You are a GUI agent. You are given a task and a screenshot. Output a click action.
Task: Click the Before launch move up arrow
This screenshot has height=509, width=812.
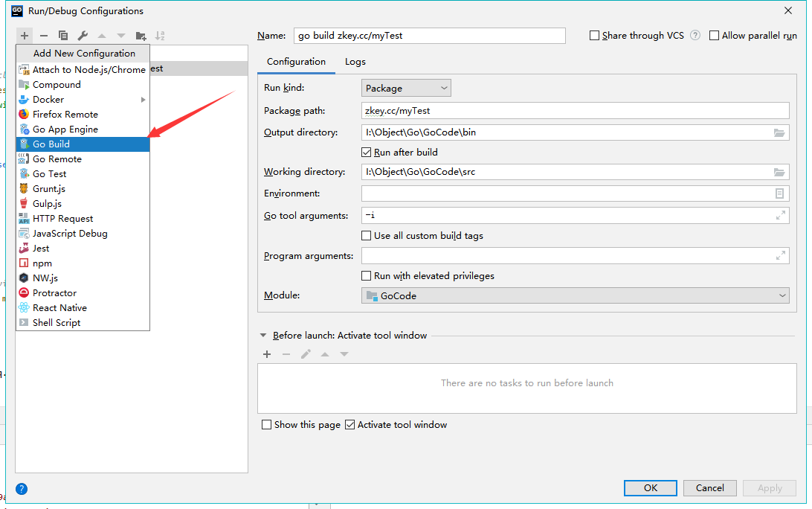[325, 354]
